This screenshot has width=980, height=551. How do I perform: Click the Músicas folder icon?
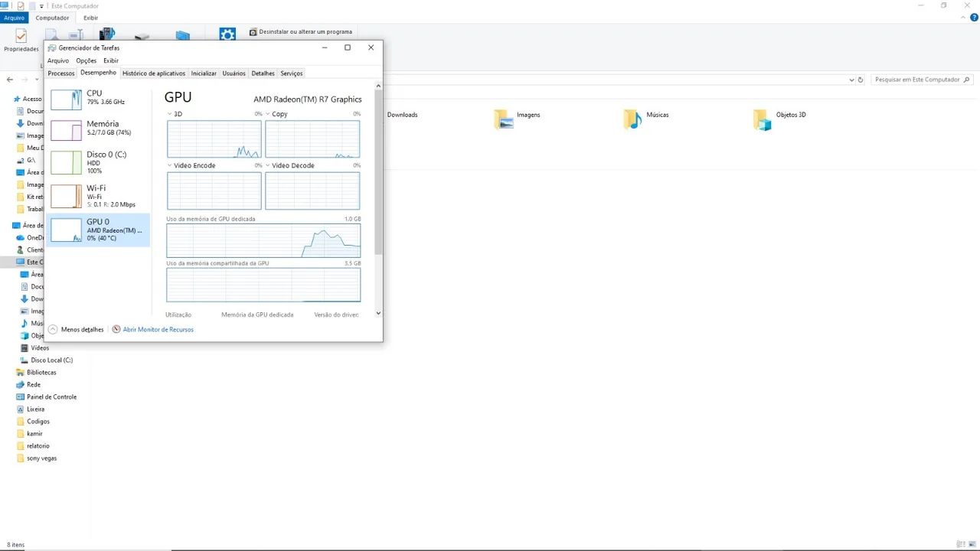pos(632,119)
